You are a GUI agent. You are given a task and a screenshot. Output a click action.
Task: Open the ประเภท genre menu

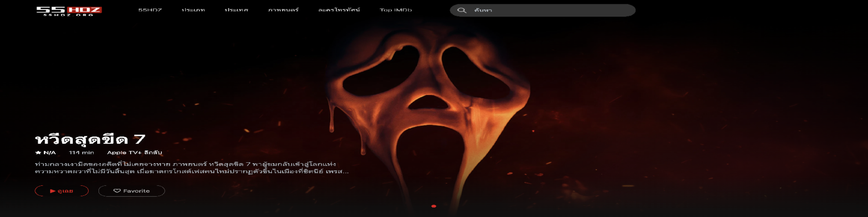click(193, 10)
